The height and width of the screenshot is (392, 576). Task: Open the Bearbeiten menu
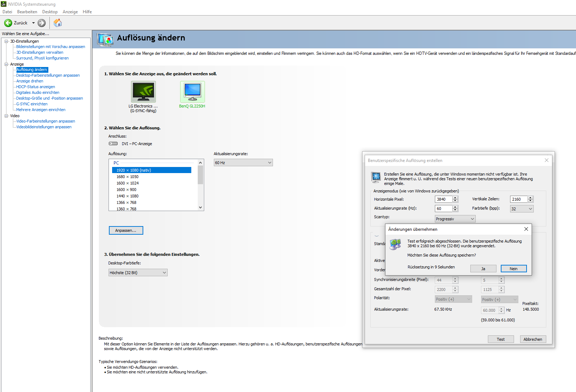tap(27, 12)
